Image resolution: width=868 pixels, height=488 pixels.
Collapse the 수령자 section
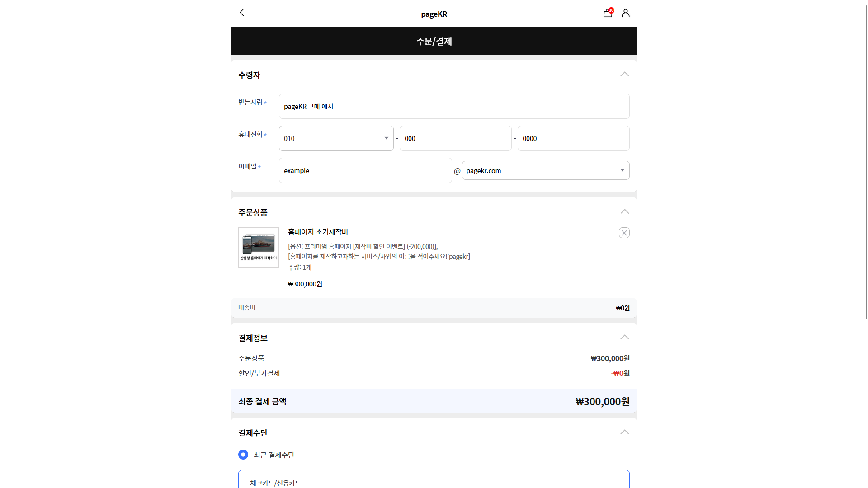pos(624,75)
